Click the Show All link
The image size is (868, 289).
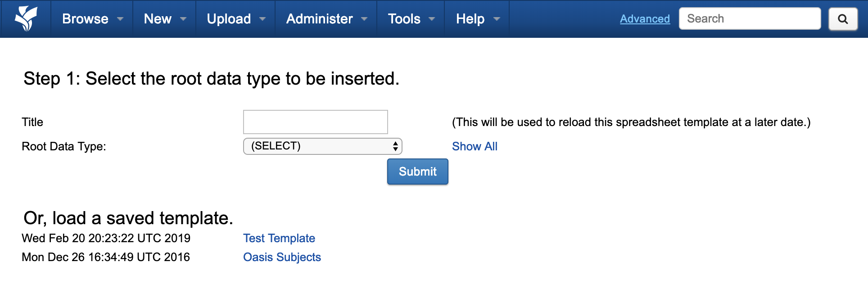pyautogui.click(x=475, y=146)
